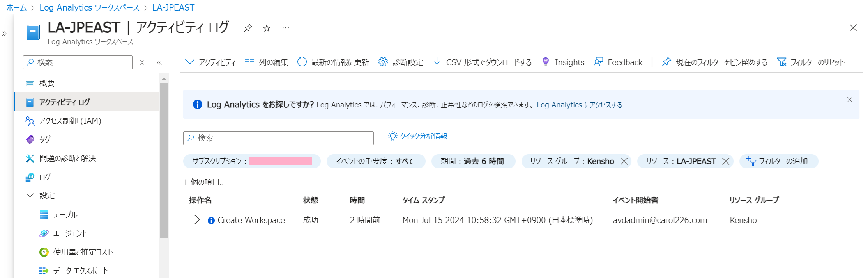Click the LA-JPEAST breadcrumb

coord(173,7)
